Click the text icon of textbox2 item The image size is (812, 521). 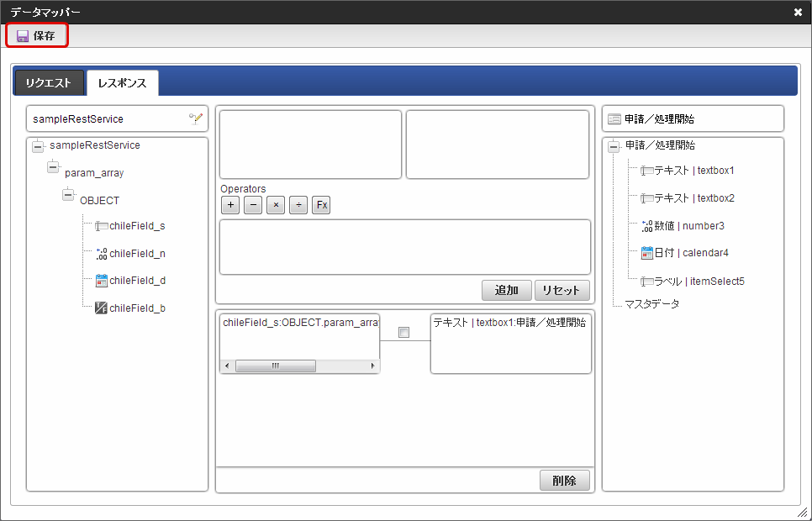click(x=646, y=198)
